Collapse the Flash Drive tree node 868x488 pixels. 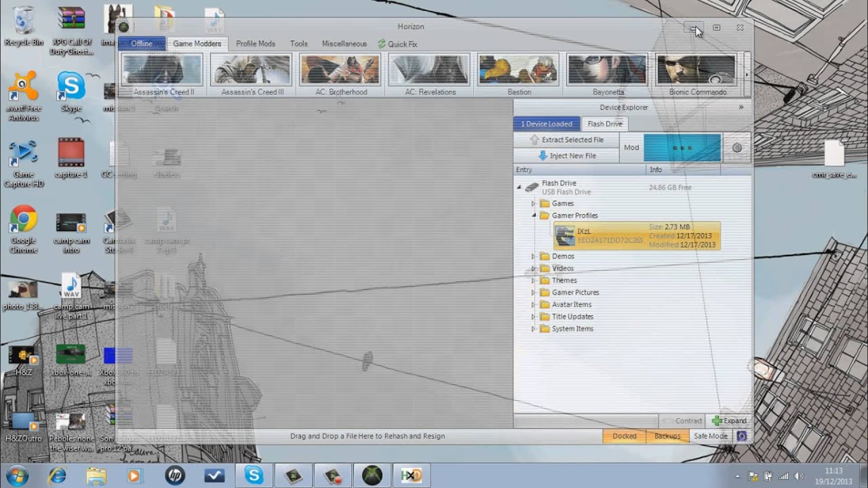click(x=519, y=187)
